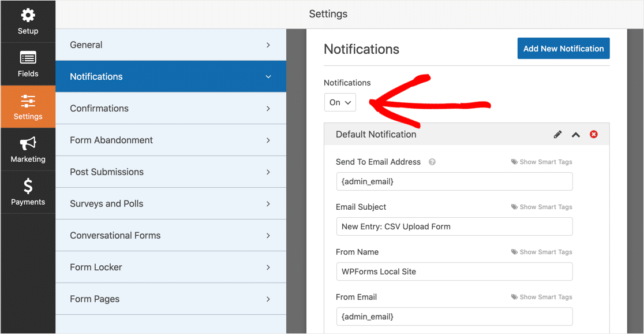The height and width of the screenshot is (334, 644).
Task: Open the Surveys and Polls section
Action: 171,203
